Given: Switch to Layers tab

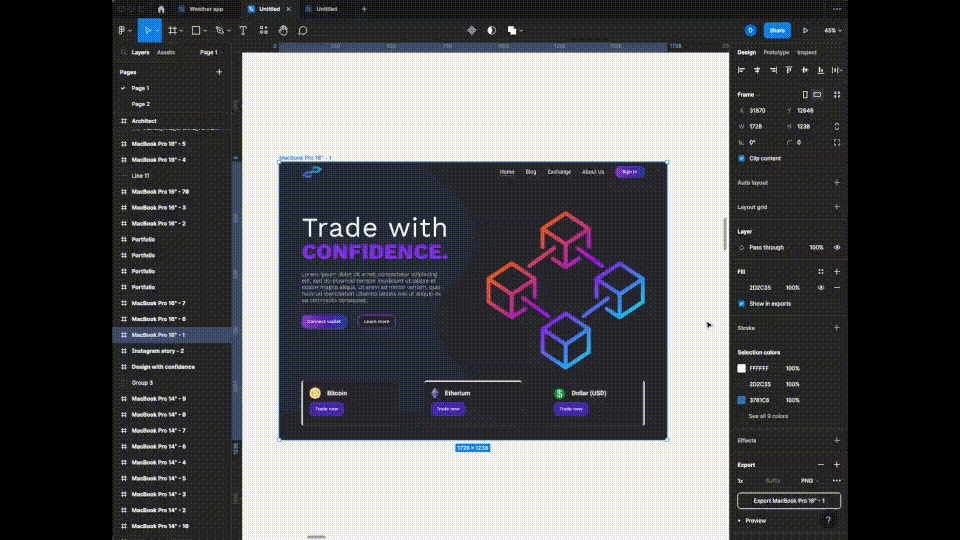Looking at the screenshot, I should pyautogui.click(x=140, y=53).
